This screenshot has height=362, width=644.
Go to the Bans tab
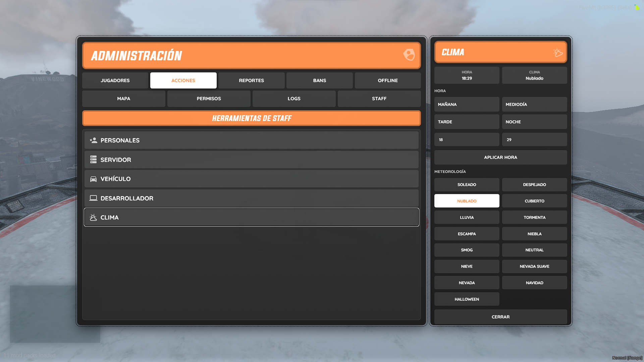[319, 80]
